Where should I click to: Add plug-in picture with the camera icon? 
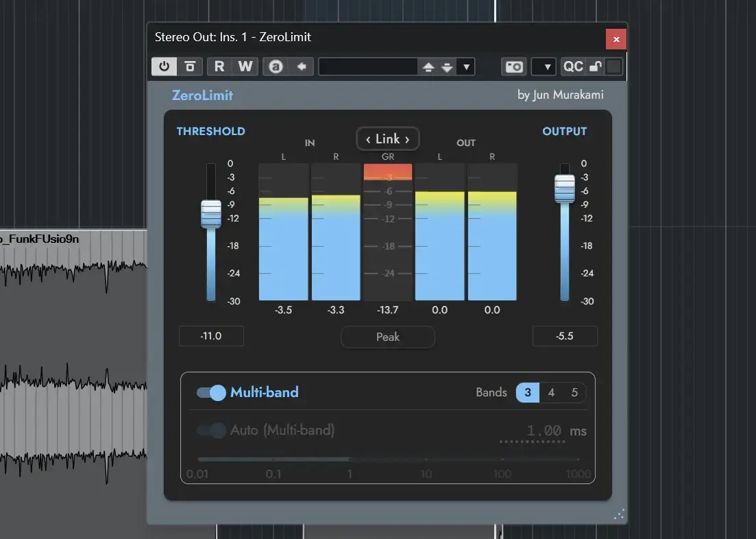(x=513, y=66)
